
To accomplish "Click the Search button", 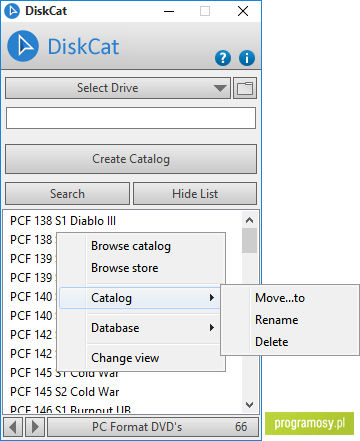I will pos(67,194).
